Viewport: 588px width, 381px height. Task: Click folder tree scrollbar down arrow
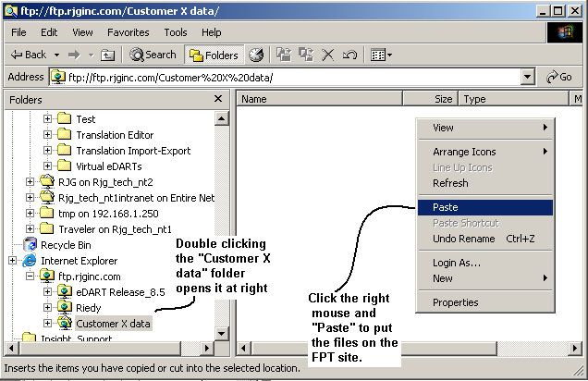[221, 333]
